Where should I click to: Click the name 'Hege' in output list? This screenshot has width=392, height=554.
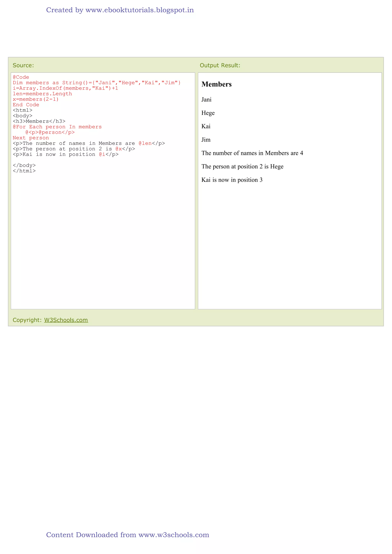[x=208, y=113]
